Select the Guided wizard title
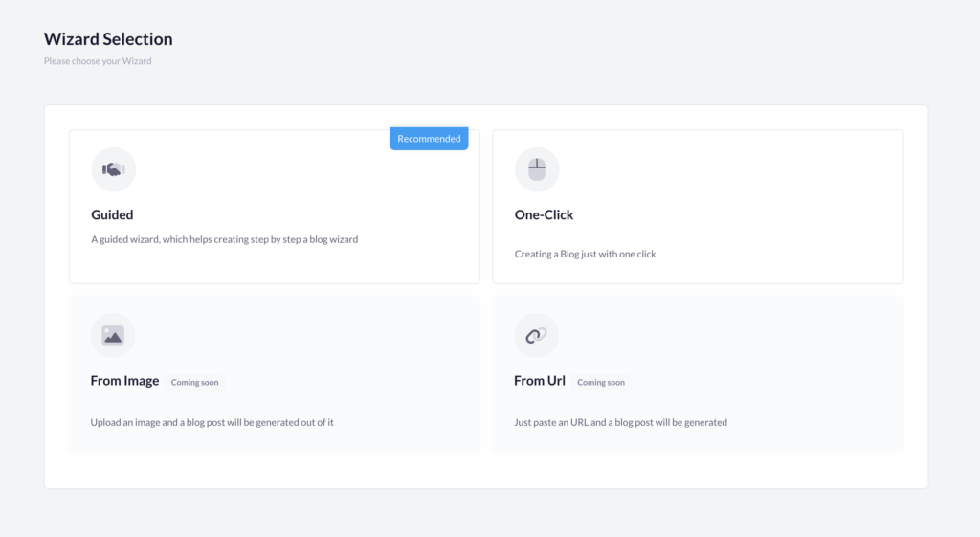Viewport: 980px width, 537px height. tap(113, 214)
